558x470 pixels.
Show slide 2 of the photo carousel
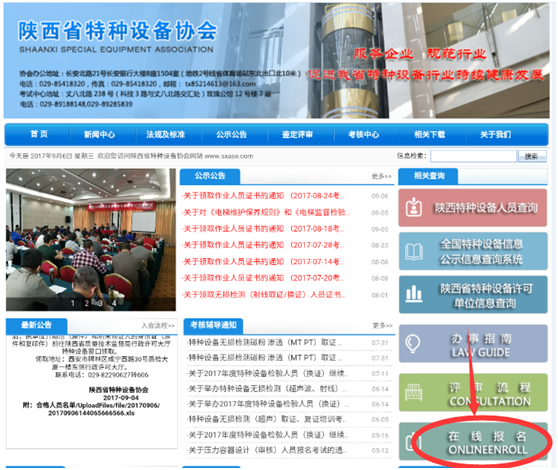[86, 303]
